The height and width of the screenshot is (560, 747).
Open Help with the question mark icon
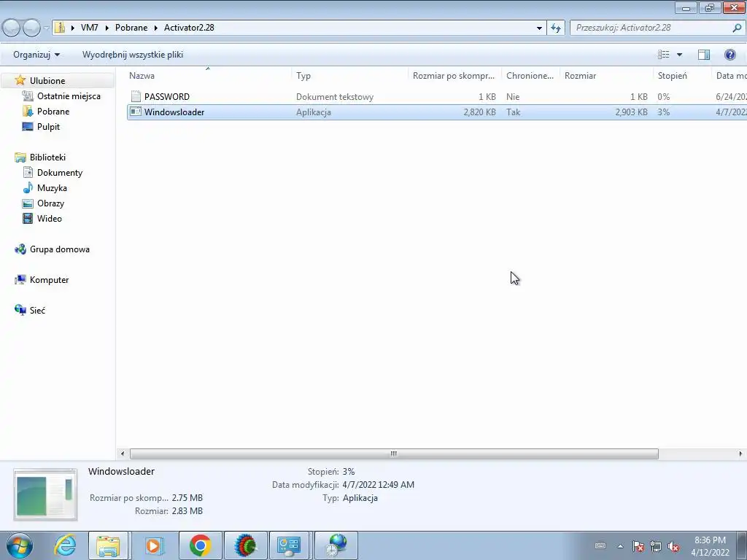click(x=729, y=55)
